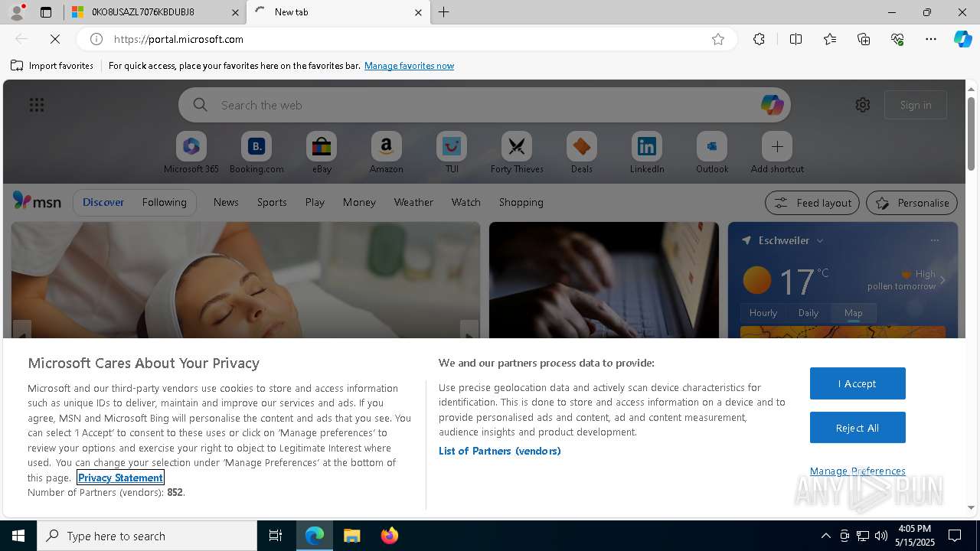Open Favorites hub icon
The width and height of the screenshot is (980, 551).
pyautogui.click(x=830, y=39)
